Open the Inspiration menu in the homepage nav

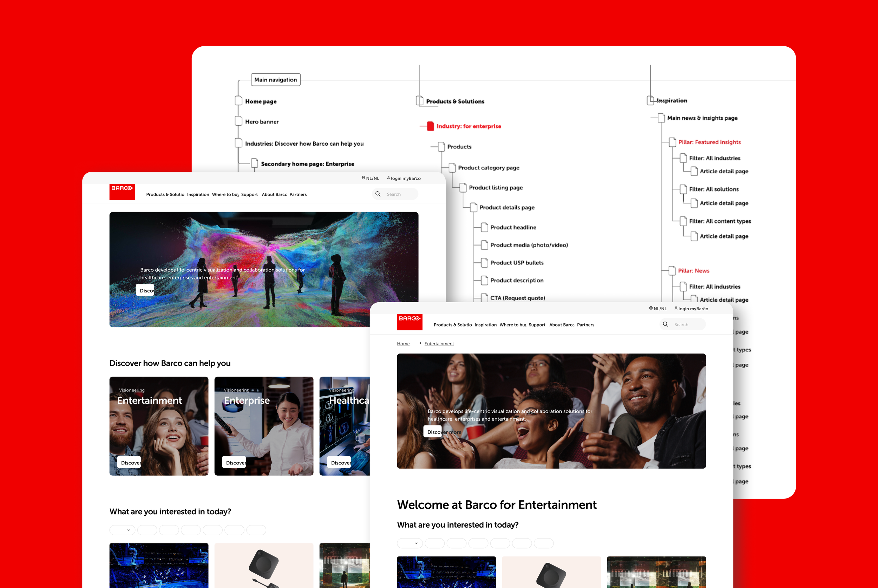tap(198, 194)
